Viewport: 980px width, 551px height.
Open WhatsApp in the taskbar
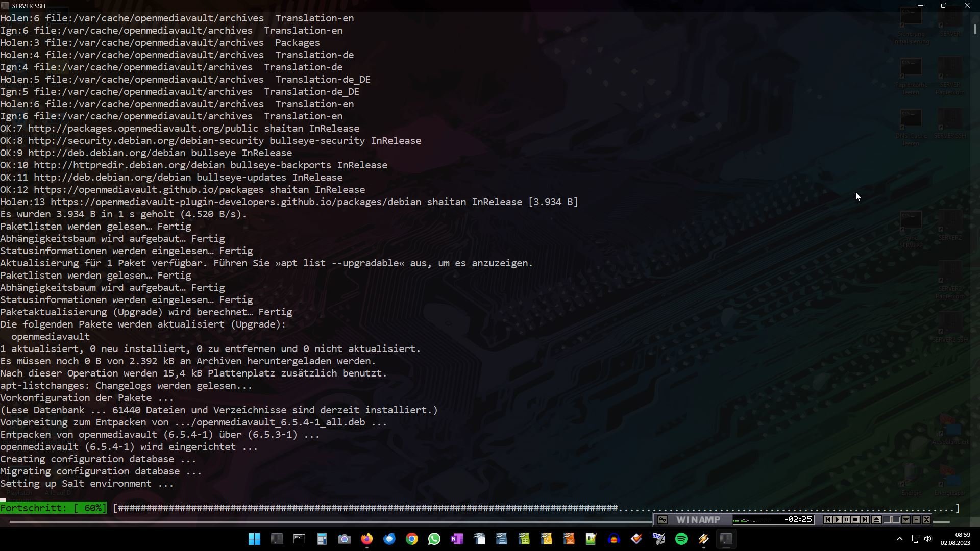tap(434, 539)
